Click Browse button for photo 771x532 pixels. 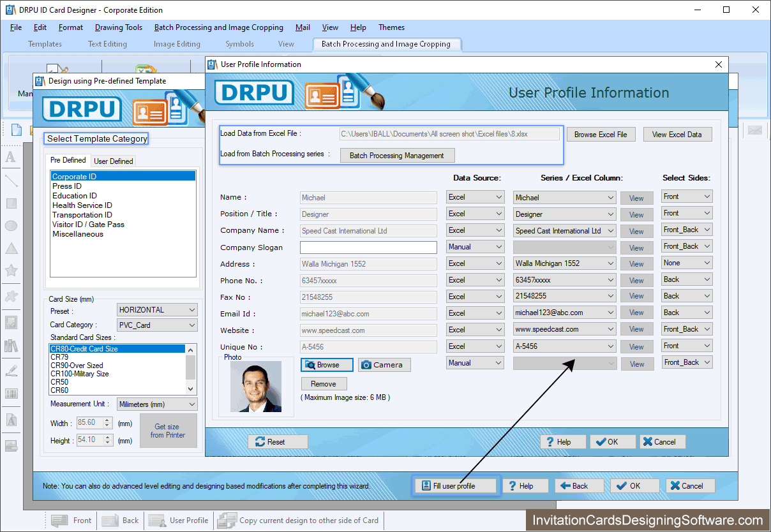click(x=327, y=365)
